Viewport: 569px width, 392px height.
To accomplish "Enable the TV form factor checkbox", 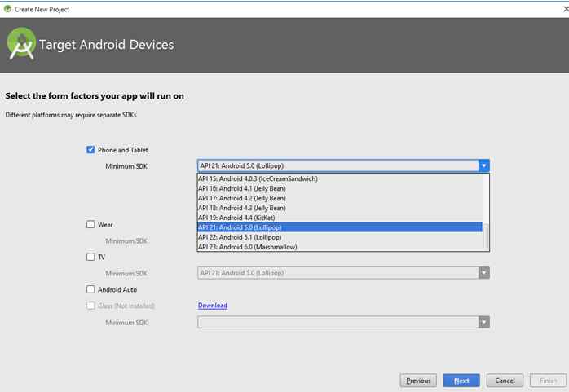I will (x=90, y=257).
